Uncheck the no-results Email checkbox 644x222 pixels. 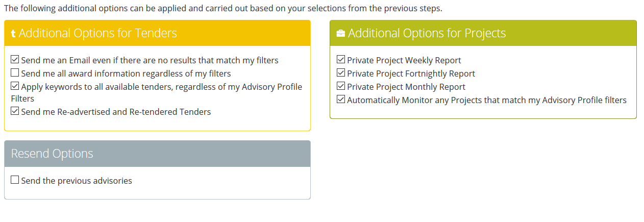click(15, 60)
